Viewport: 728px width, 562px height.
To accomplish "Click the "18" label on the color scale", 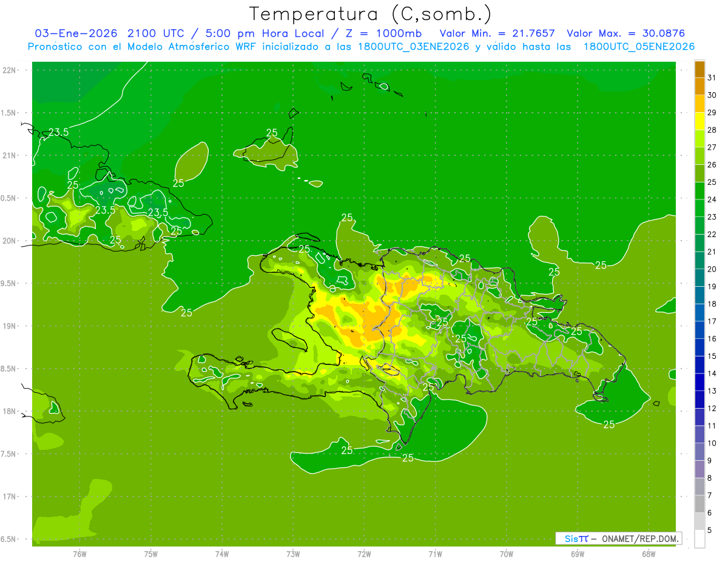I will [x=712, y=304].
